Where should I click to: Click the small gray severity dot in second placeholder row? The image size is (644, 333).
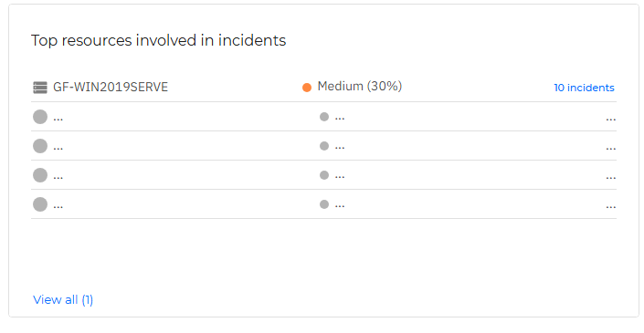324,146
